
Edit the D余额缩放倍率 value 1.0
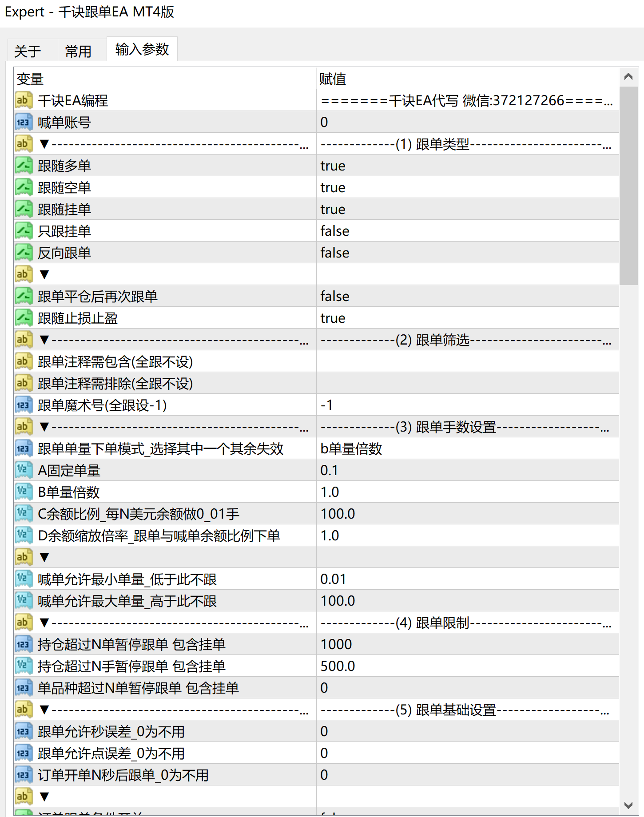pyautogui.click(x=468, y=535)
